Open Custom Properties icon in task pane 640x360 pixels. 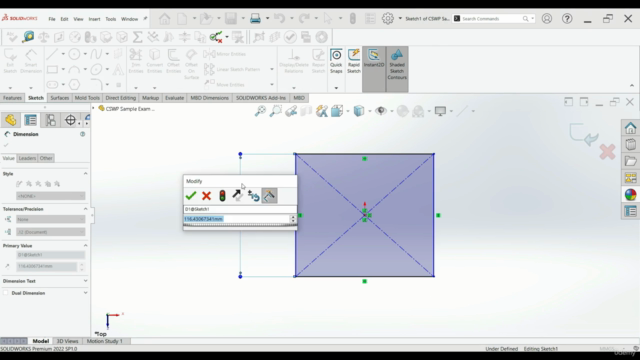click(x=630, y=211)
